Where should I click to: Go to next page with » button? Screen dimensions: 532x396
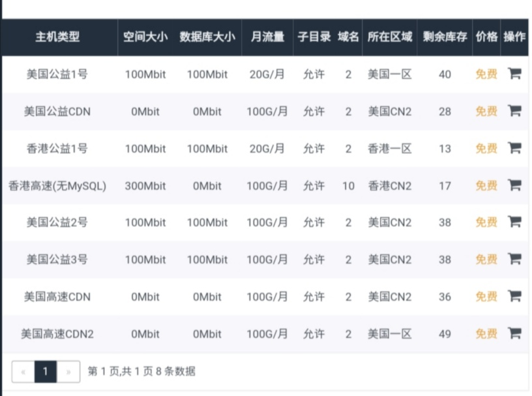coord(68,372)
